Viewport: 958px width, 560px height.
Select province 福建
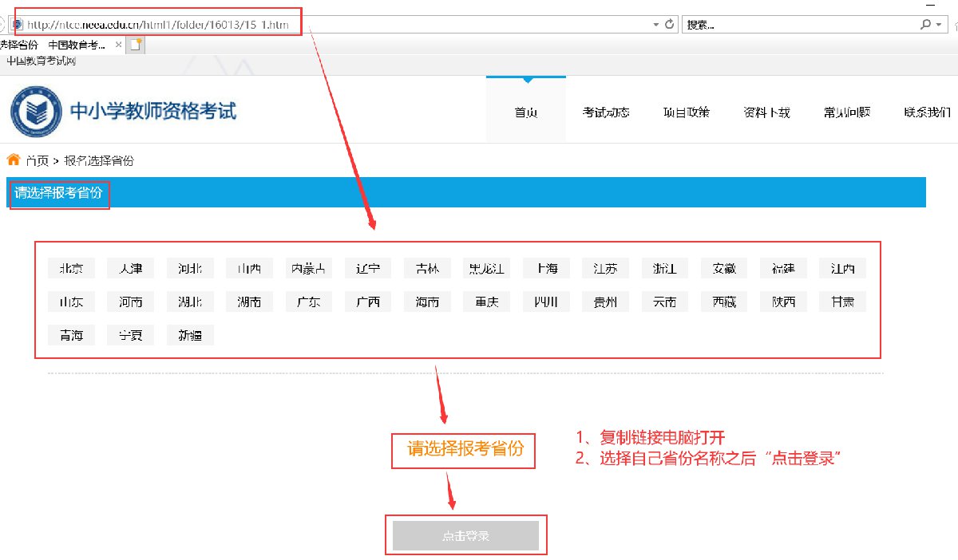[784, 268]
